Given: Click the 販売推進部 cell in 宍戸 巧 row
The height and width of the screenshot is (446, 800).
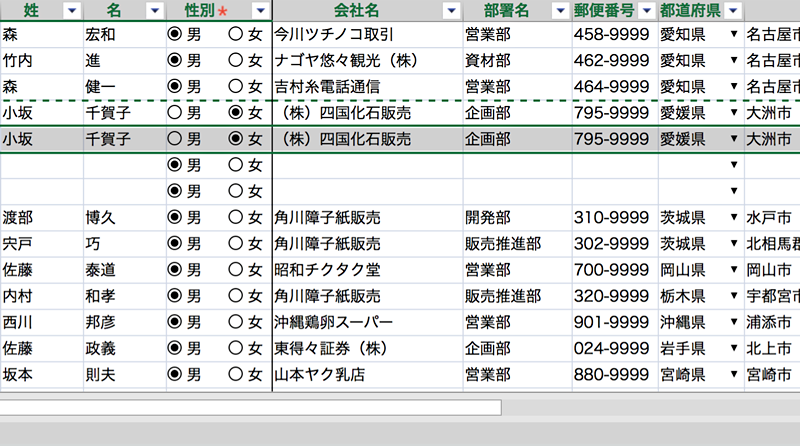Looking at the screenshot, I should point(516,243).
